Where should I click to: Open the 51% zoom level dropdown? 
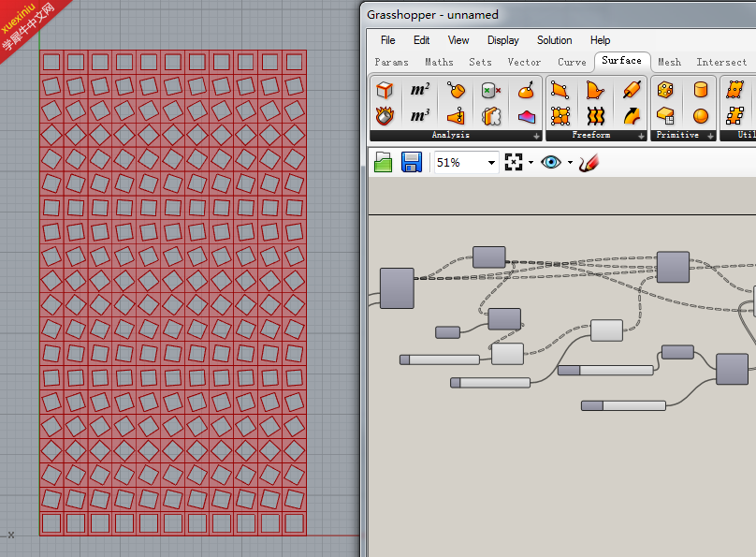[491, 163]
